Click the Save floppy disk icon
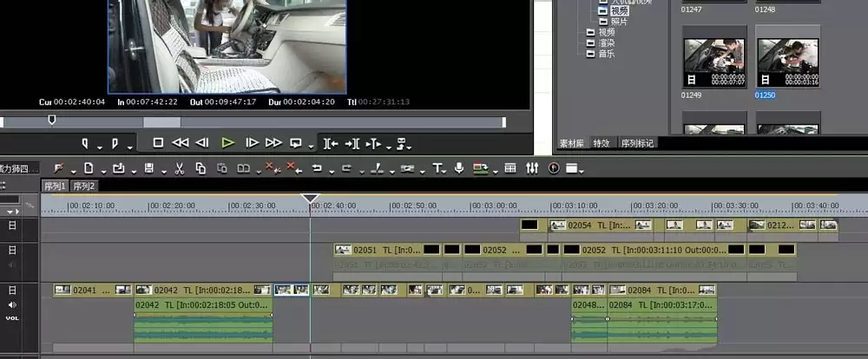 point(149,168)
